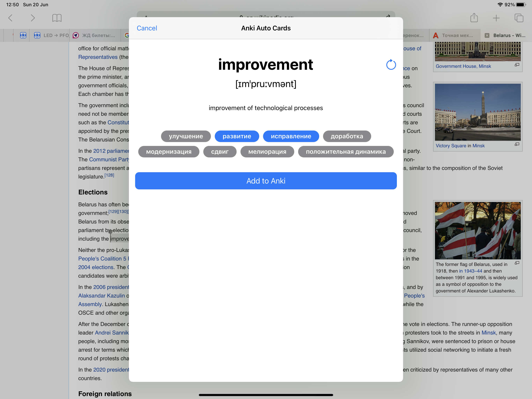Toggle the модернизация translation chip
Viewport: 532px width, 399px height.
[x=169, y=152]
